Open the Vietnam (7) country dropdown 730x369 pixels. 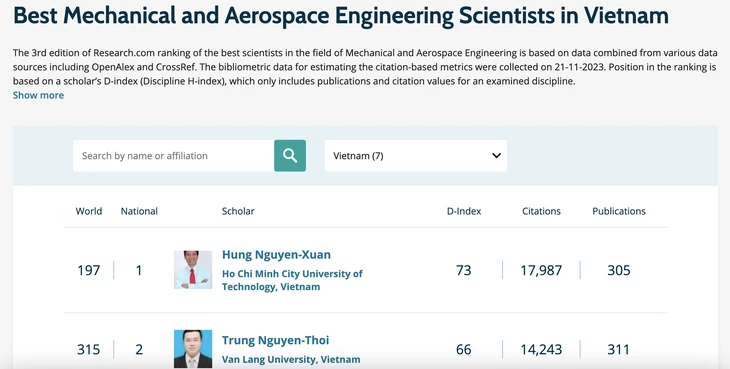pos(415,155)
